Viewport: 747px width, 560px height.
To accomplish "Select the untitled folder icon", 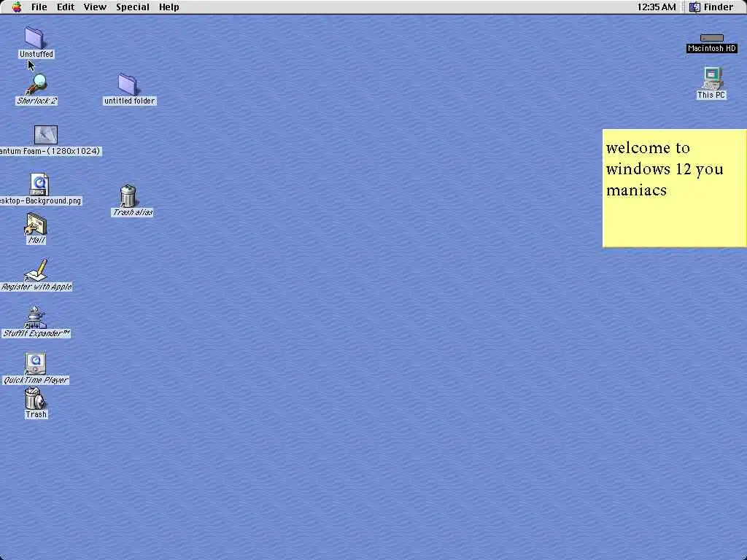I will point(127,85).
